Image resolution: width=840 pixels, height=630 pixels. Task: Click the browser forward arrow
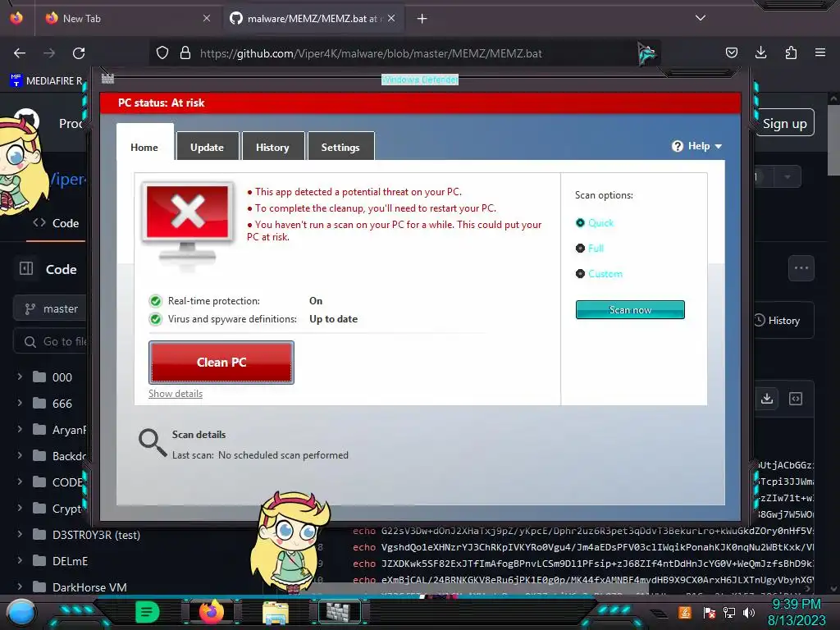(49, 53)
